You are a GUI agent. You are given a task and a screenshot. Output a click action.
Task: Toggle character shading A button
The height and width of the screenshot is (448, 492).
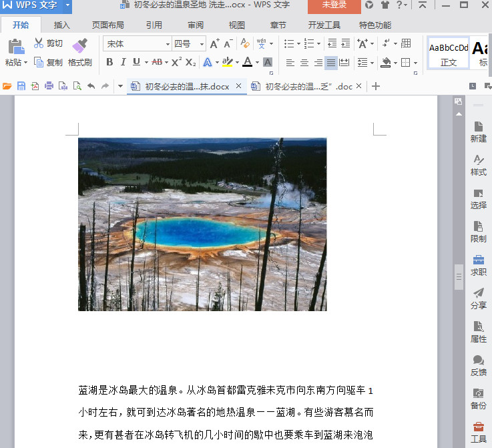[x=267, y=62]
